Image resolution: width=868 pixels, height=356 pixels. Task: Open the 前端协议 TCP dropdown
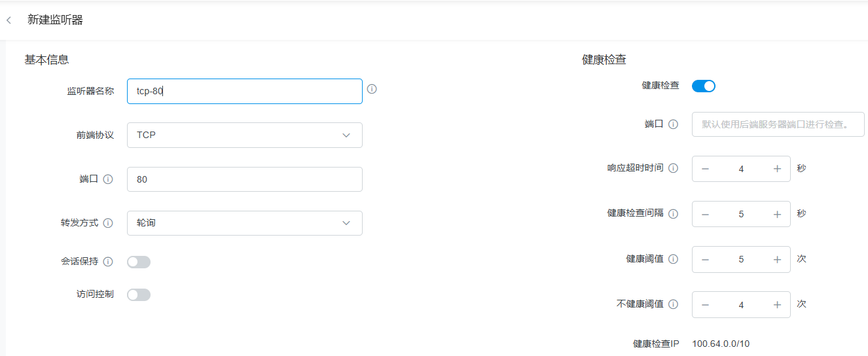244,135
